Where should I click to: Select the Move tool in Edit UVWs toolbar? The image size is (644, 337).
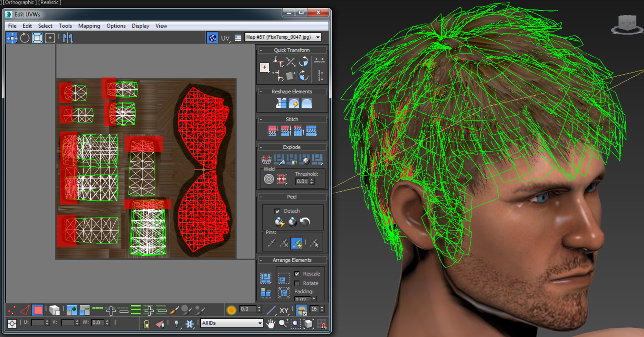pos(12,38)
